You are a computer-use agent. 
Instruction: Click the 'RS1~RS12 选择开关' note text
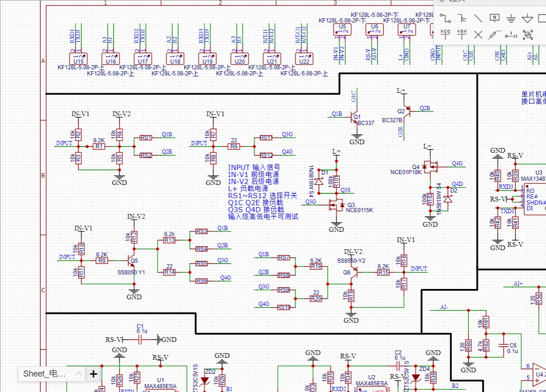tap(262, 195)
